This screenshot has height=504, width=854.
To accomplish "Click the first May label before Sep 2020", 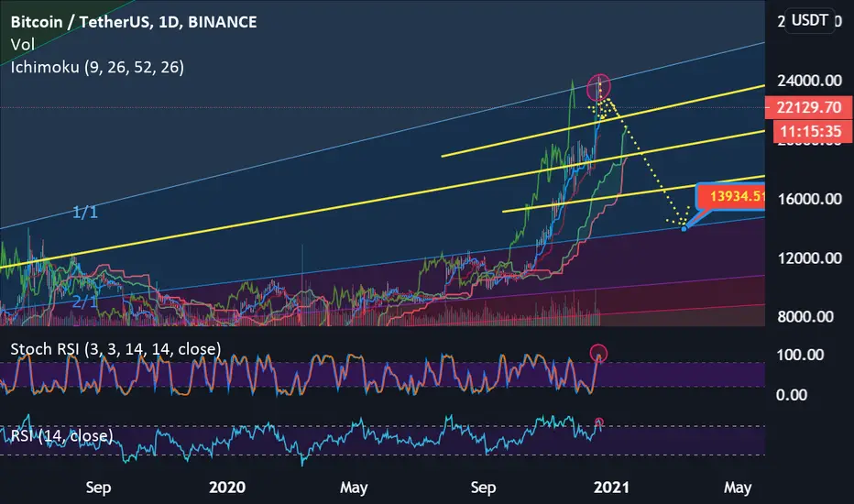I will (354, 488).
